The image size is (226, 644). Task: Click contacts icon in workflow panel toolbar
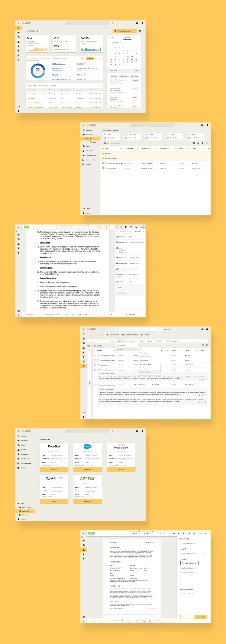tap(189, 533)
